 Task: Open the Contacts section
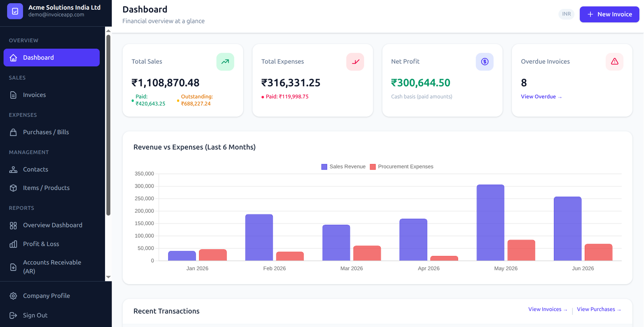52,170
